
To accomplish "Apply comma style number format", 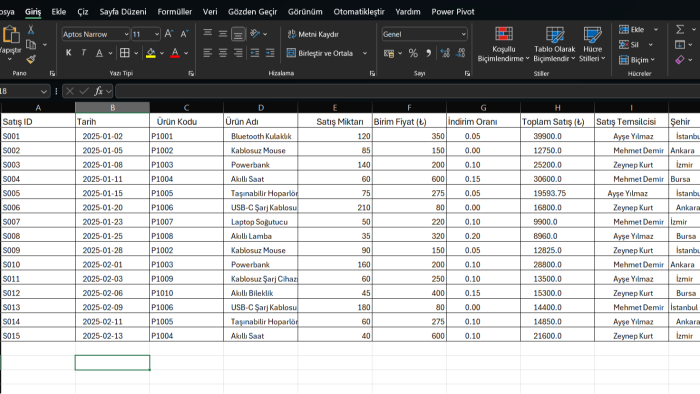I will pyautogui.click(x=429, y=53).
